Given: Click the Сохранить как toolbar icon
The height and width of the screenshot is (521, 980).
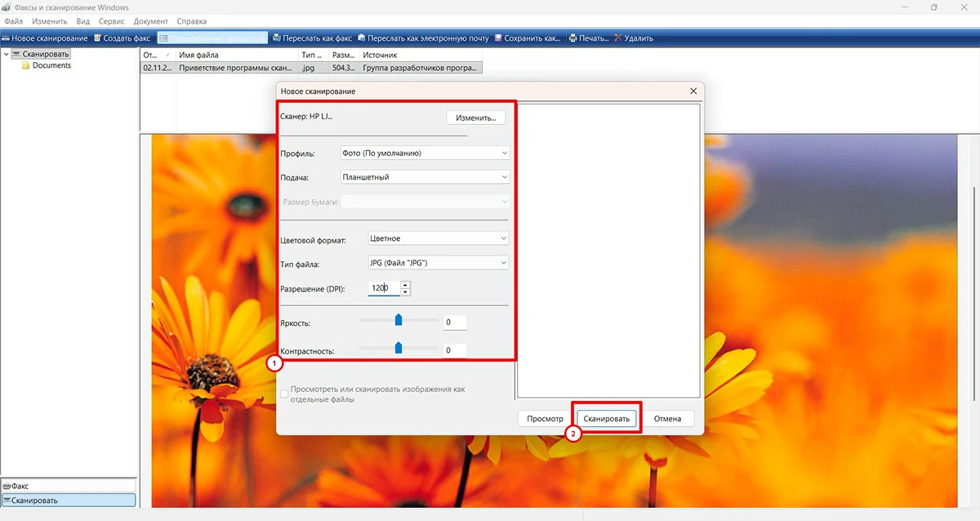Looking at the screenshot, I should (498, 38).
